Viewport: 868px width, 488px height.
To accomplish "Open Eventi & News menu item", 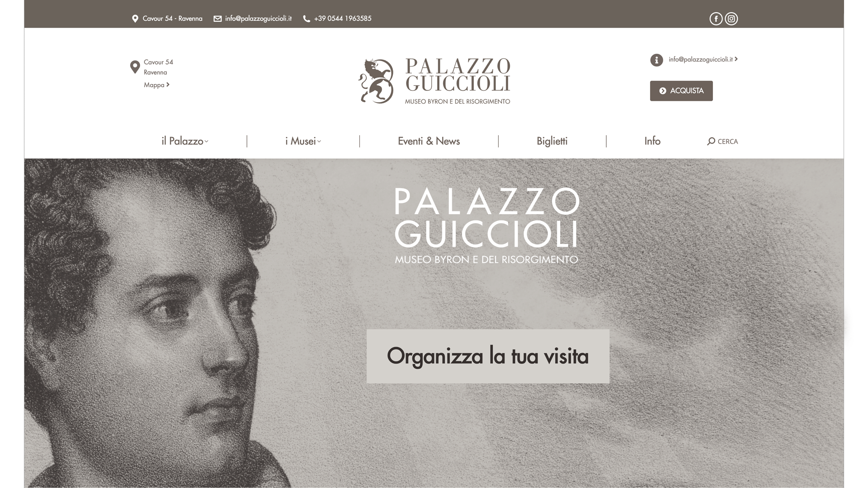I will 429,141.
